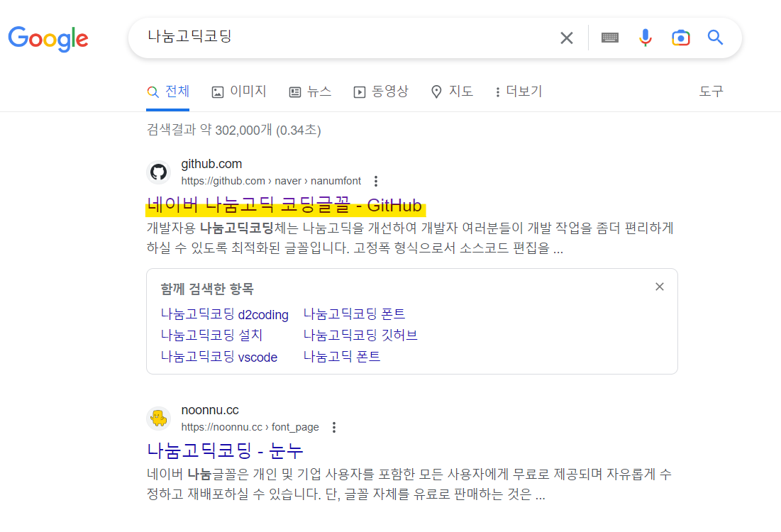Open the on-screen keyboard icon
Screen dimensions: 781x532
609,38
